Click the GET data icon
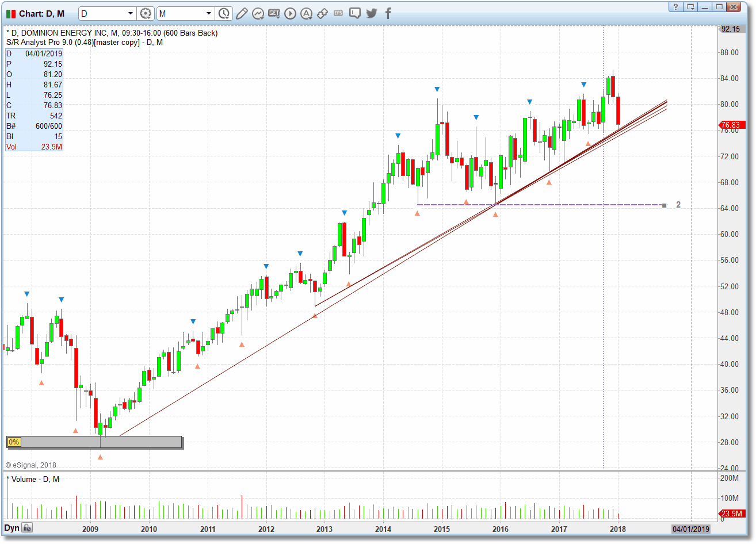756x544 pixels. (x=274, y=13)
